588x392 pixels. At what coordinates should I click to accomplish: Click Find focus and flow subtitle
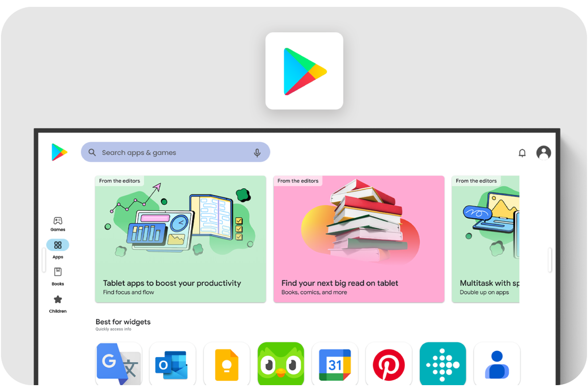pos(128,293)
